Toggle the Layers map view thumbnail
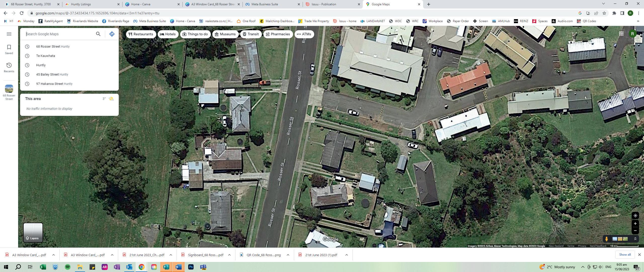Viewport: 644px width, 272px height. click(33, 232)
